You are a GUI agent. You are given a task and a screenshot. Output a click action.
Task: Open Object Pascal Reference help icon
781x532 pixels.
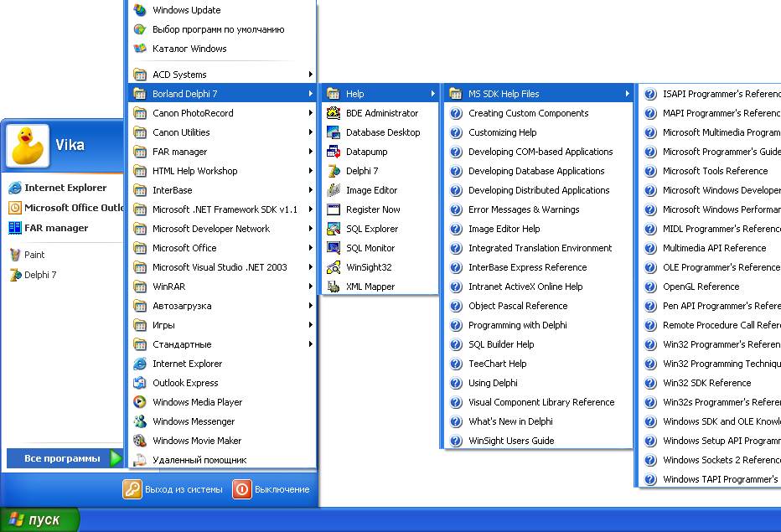[x=456, y=306]
